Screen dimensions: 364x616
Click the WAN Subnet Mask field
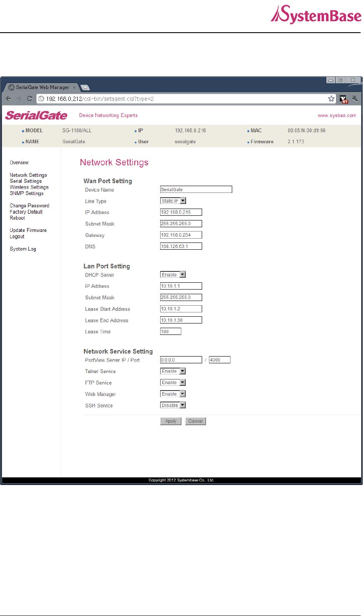[x=181, y=224]
